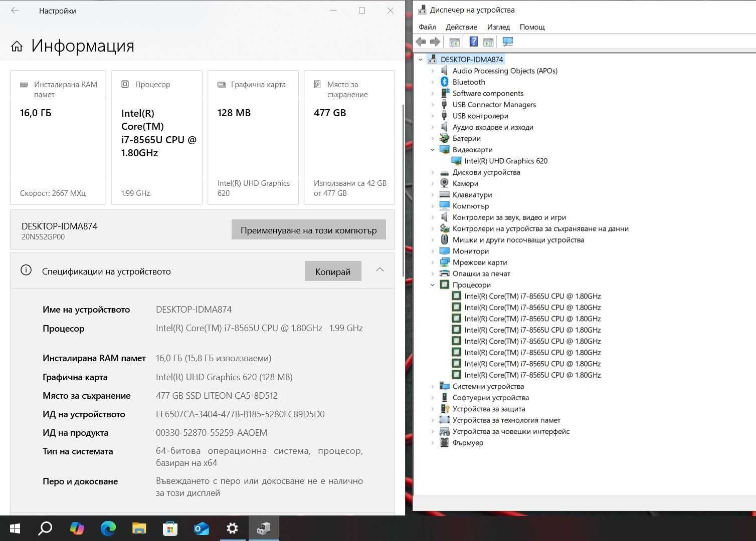
Task: Switch to Settings taskbar icon
Action: tap(232, 528)
